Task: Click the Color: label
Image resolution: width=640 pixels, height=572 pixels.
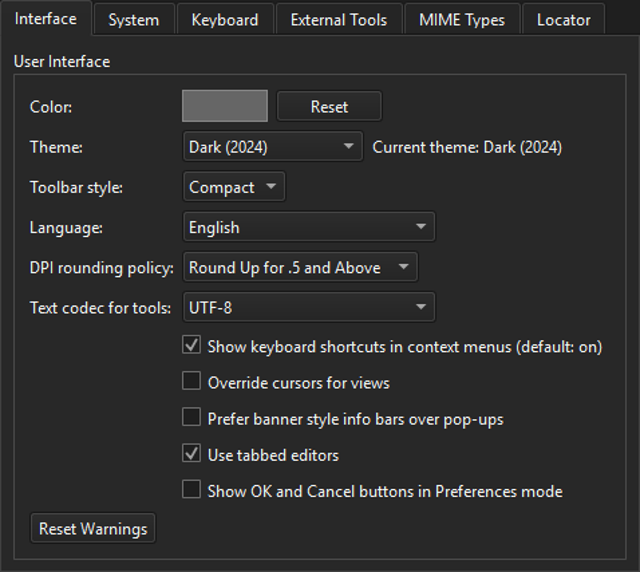Action: (51, 107)
